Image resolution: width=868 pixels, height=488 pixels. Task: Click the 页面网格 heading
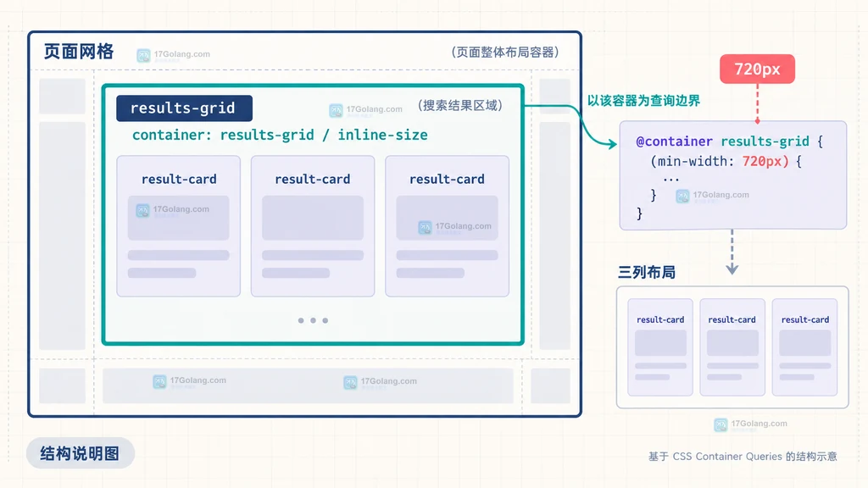coord(79,52)
